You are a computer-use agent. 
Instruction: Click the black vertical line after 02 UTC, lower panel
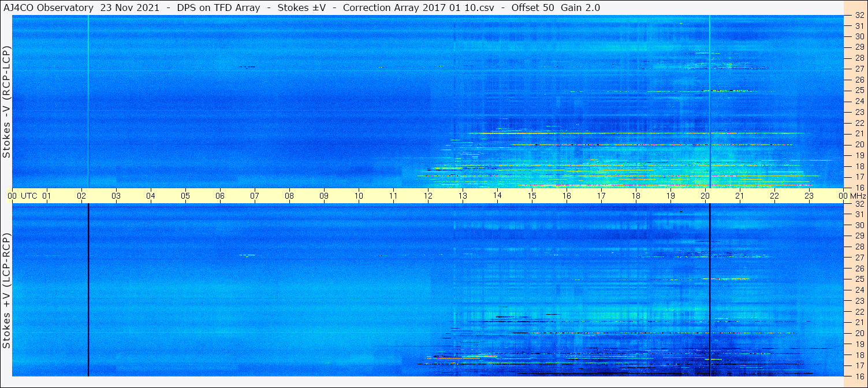coord(88,290)
